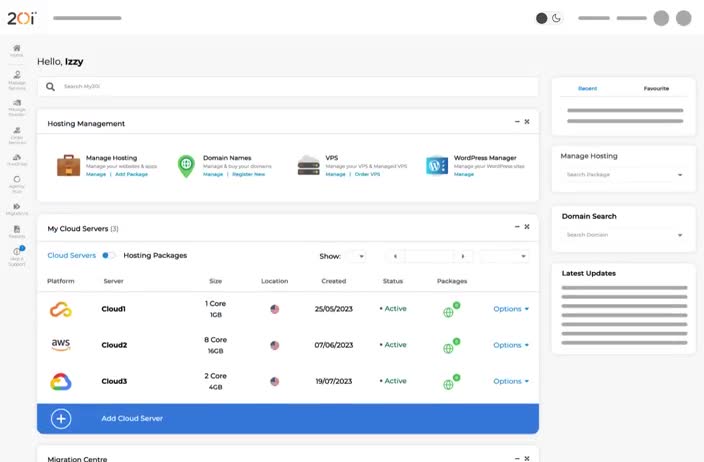
Task: Open Home from the left sidebar
Action: (16, 50)
